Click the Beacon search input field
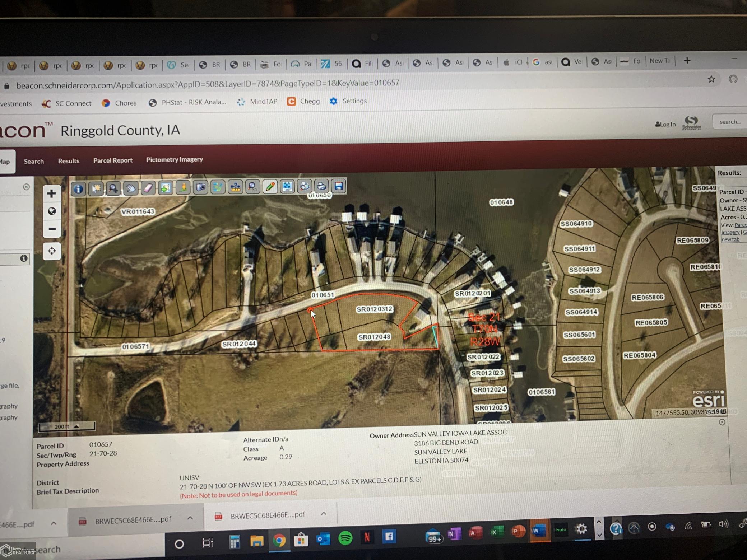Viewport: 747px width, 560px height. tap(730, 122)
